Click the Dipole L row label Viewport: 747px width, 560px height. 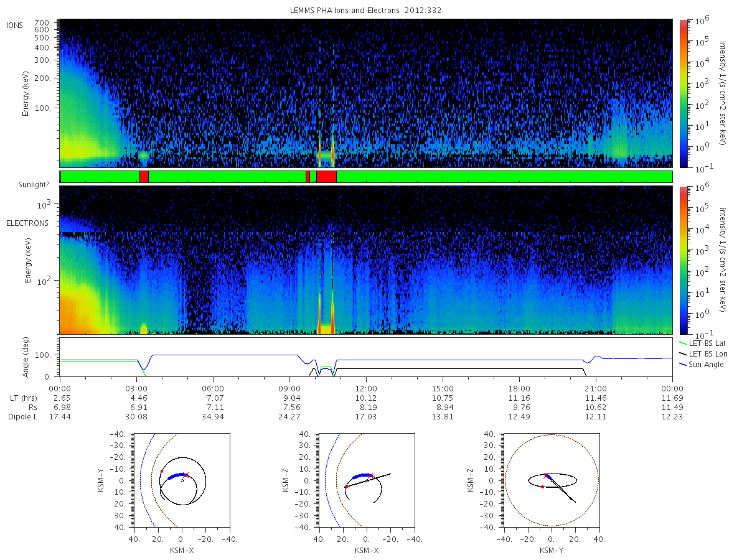(x=22, y=416)
